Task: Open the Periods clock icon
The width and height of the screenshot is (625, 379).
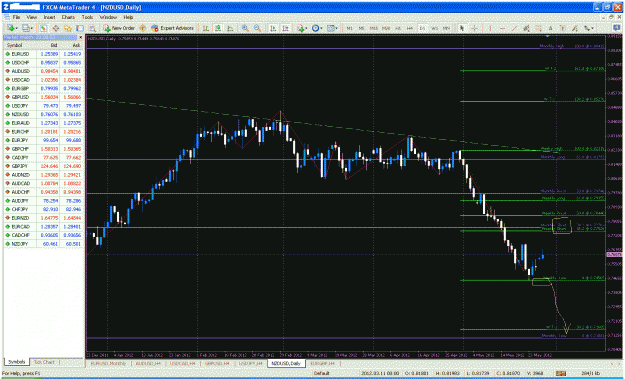Action: pyautogui.click(x=315, y=28)
